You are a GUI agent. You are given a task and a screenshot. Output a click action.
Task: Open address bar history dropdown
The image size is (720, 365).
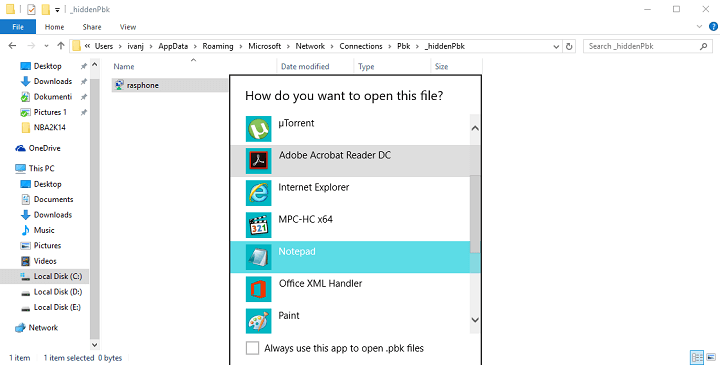click(x=556, y=46)
